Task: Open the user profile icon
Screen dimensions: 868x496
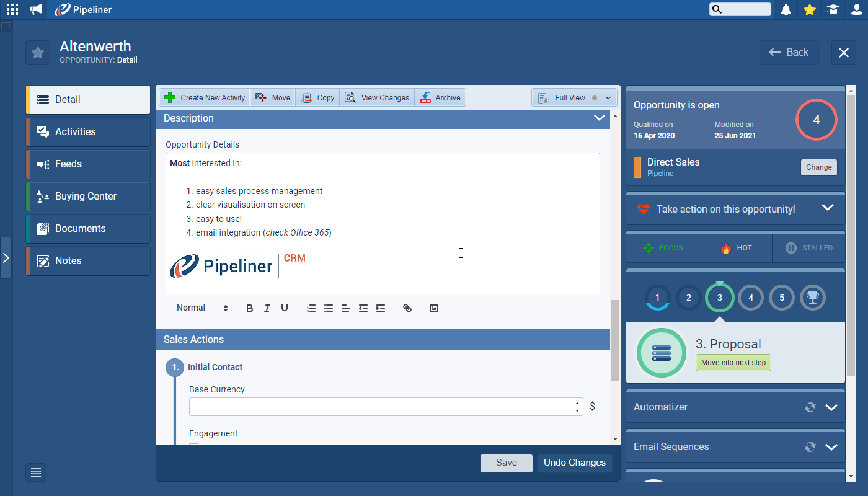Action: pyautogui.click(x=856, y=9)
